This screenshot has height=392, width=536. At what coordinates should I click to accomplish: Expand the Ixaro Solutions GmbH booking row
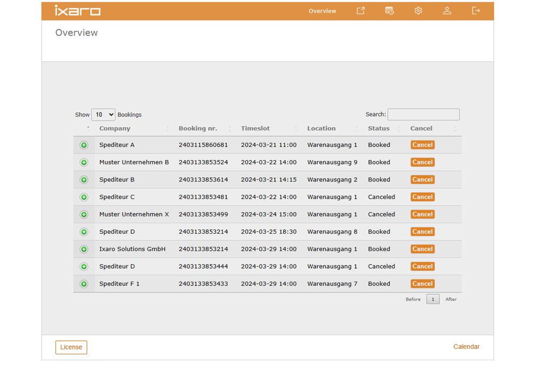click(84, 249)
